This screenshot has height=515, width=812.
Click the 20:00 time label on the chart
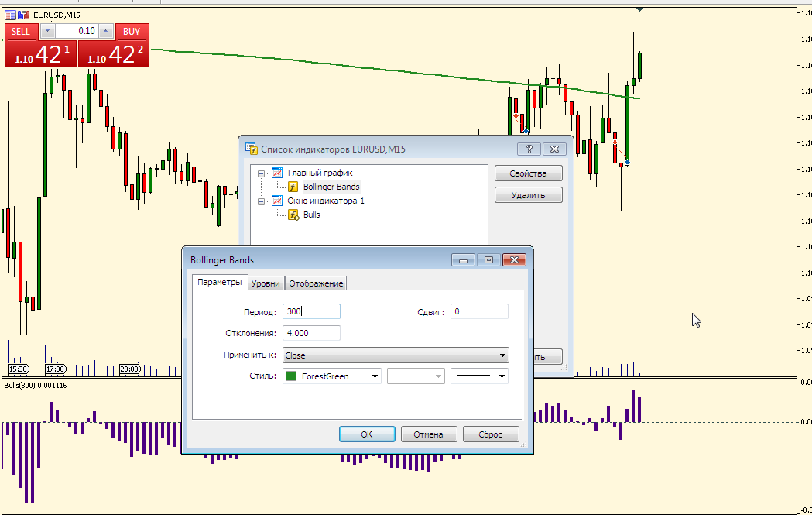pos(130,369)
